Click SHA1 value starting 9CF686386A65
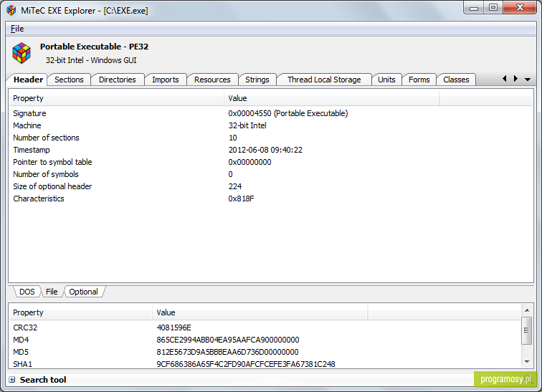Screen dimensions: 542x392 point(246,364)
